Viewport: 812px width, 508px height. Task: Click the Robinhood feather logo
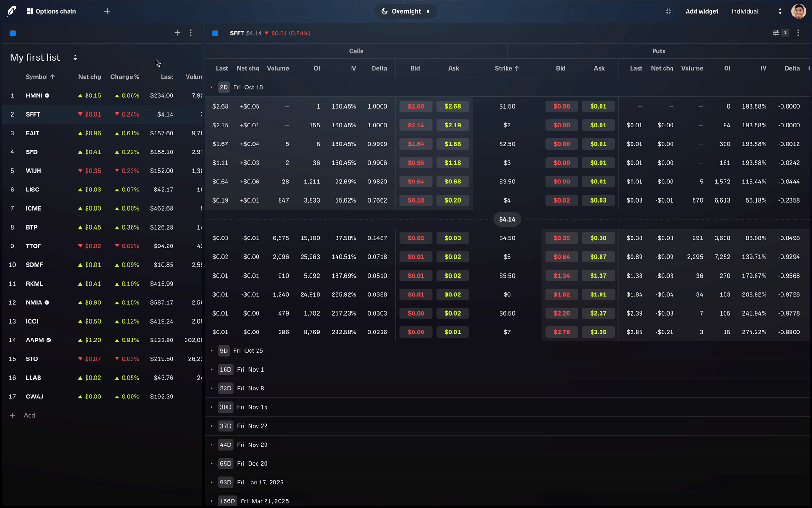[x=10, y=11]
